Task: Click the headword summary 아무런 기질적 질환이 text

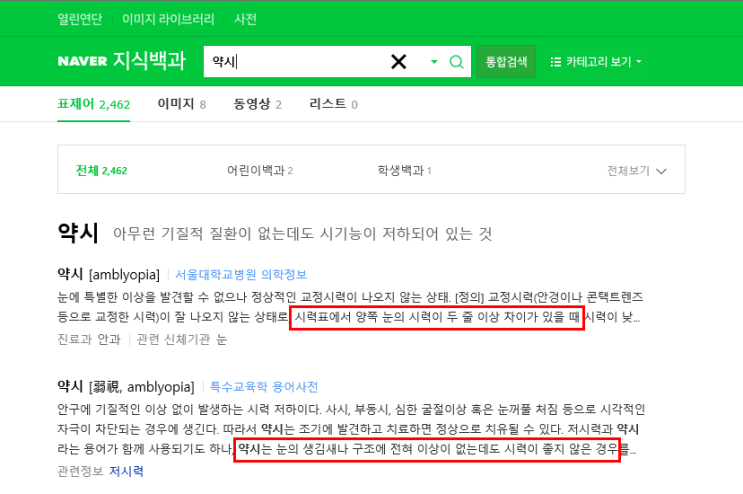Action: point(302,234)
